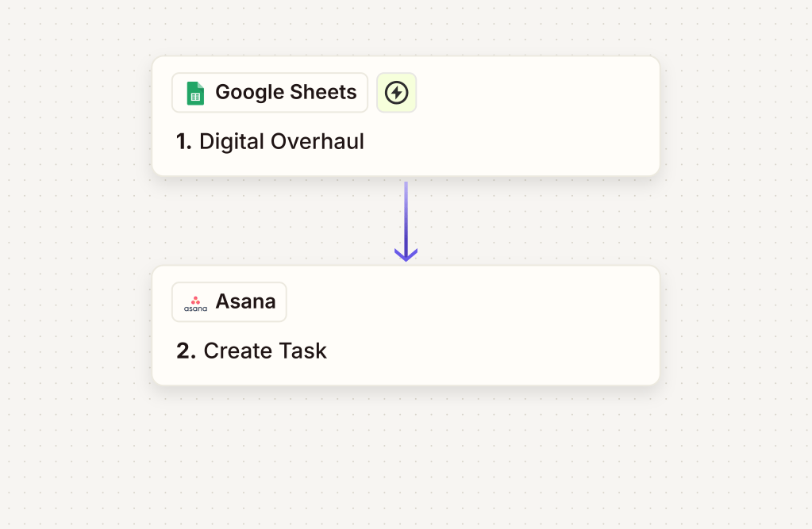Click the "Asana" text label
Viewport: 812px width, 529px height.
(x=245, y=302)
